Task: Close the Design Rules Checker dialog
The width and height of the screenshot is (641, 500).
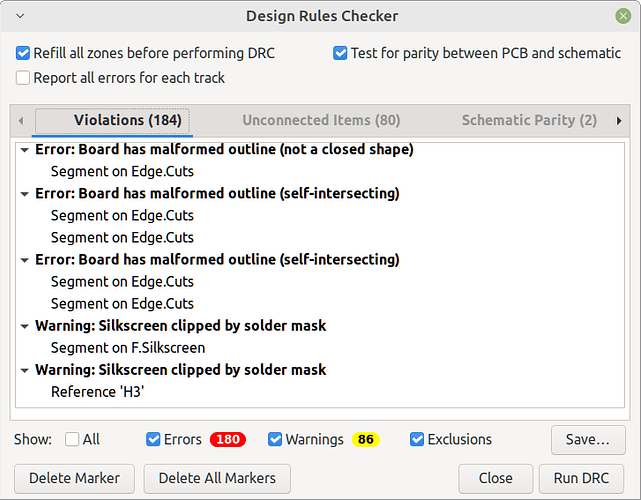Action: pyautogui.click(x=623, y=16)
